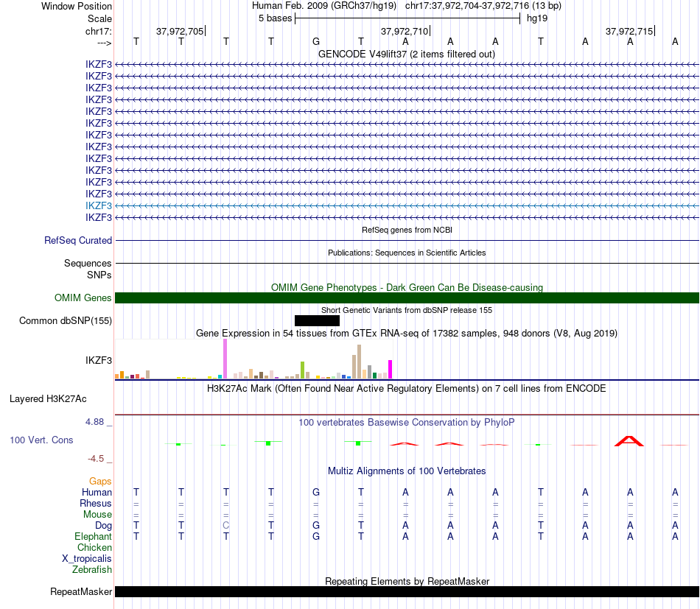The image size is (700, 609).
Task: Click the '5 bases' scale bar label
Action: pyautogui.click(x=275, y=18)
